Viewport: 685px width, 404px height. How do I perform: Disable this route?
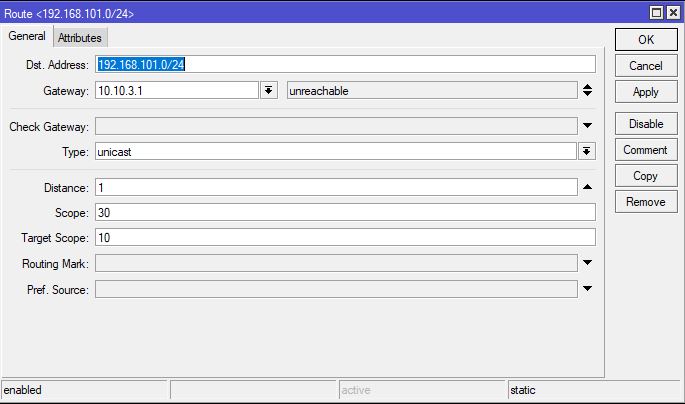point(646,124)
